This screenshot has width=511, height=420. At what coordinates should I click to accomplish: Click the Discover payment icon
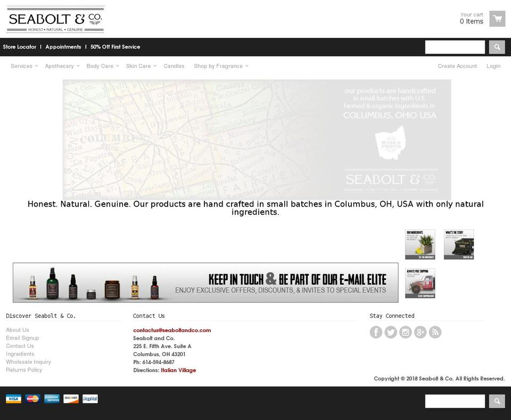pyautogui.click(x=71, y=399)
